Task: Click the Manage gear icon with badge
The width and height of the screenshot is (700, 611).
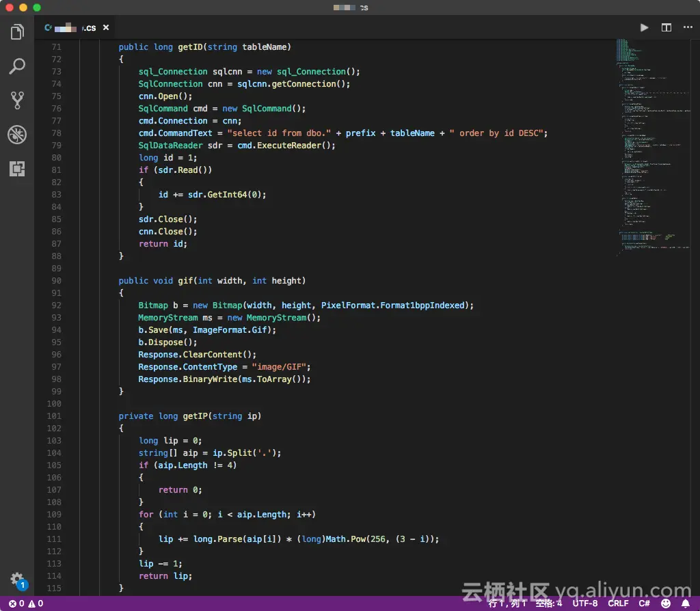Action: click(x=17, y=580)
